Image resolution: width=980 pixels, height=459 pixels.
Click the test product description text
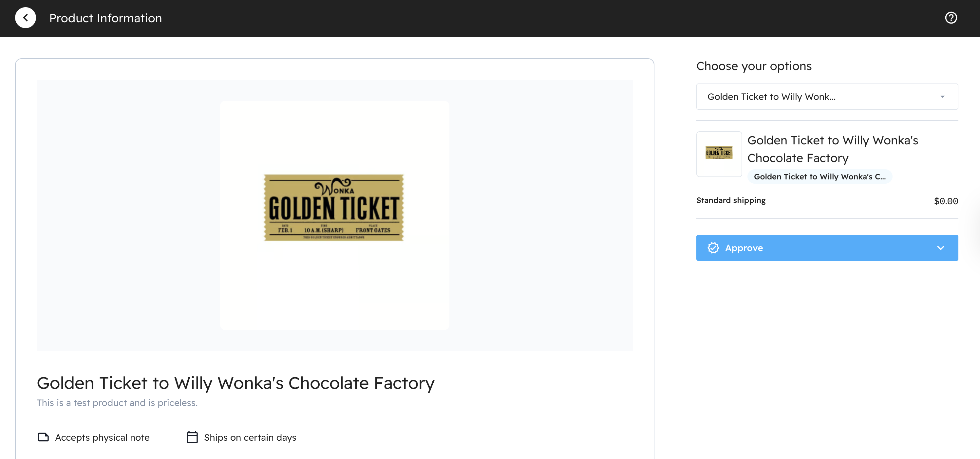117,403
